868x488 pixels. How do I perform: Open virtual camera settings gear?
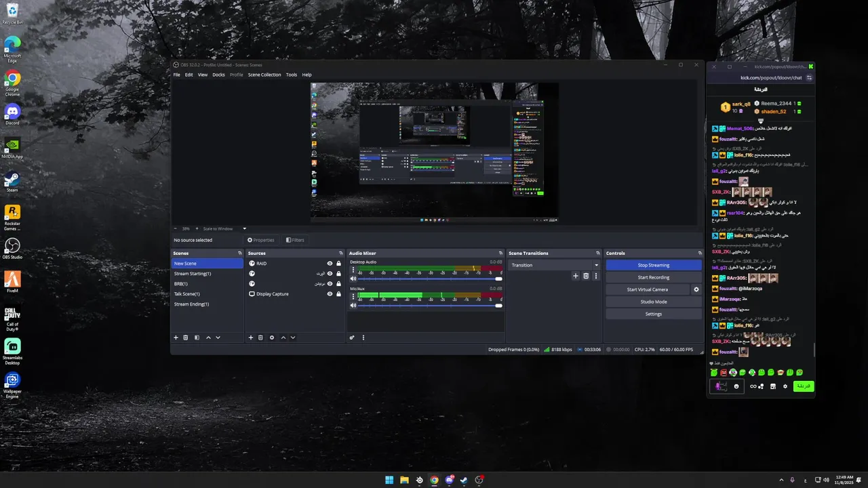coord(696,289)
